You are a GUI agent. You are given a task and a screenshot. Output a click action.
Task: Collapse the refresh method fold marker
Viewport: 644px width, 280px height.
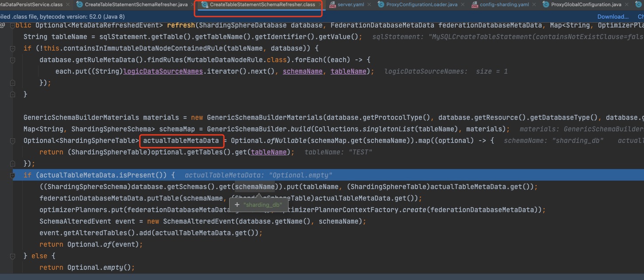[x=13, y=25]
